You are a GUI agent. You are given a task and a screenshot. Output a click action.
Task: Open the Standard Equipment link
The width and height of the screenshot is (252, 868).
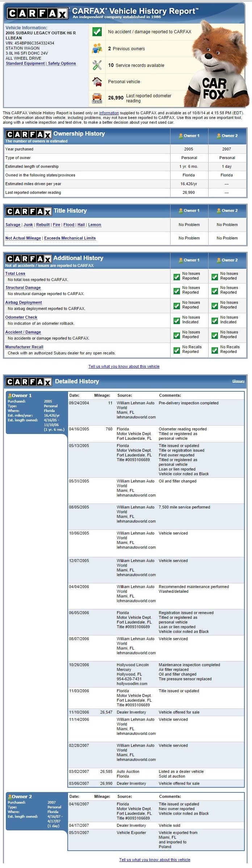25,63
